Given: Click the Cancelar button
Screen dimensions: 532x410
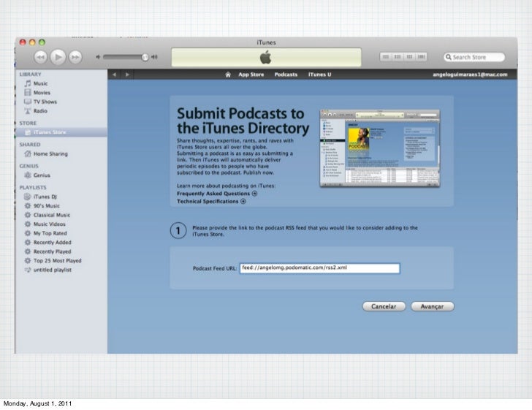Looking at the screenshot, I should point(384,306).
